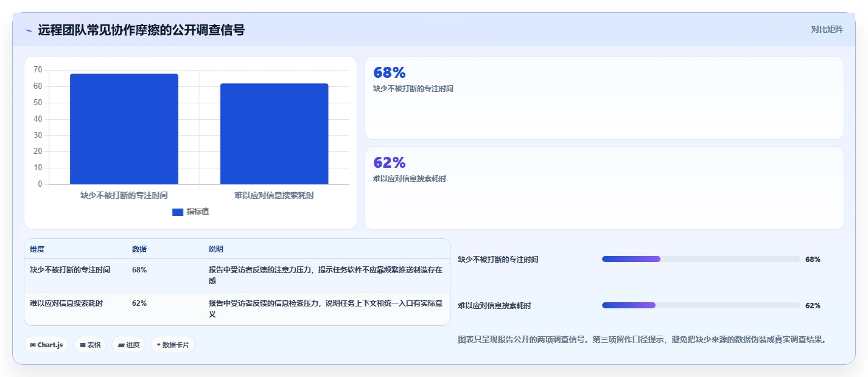The width and height of the screenshot is (868, 377).
Task: Click the description starting 报告中受访者反馈的注意力压力
Action: click(x=326, y=275)
